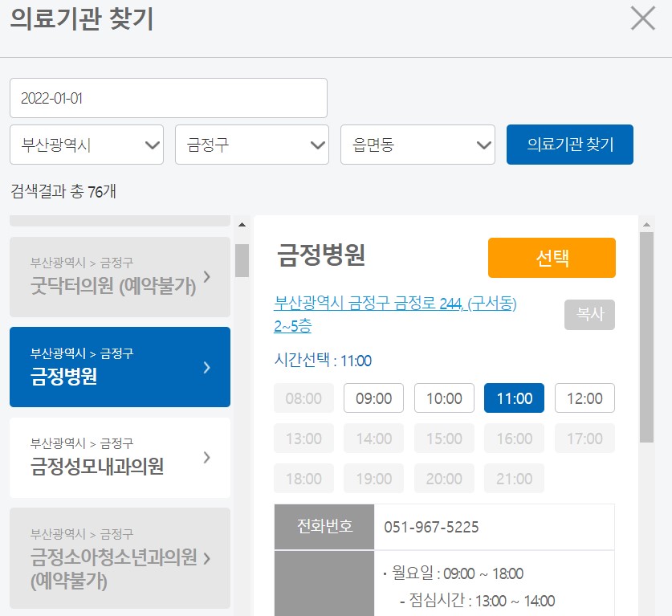The width and height of the screenshot is (672, 616).
Task: Click the disabled 18:00 time slot
Action: coord(303,478)
